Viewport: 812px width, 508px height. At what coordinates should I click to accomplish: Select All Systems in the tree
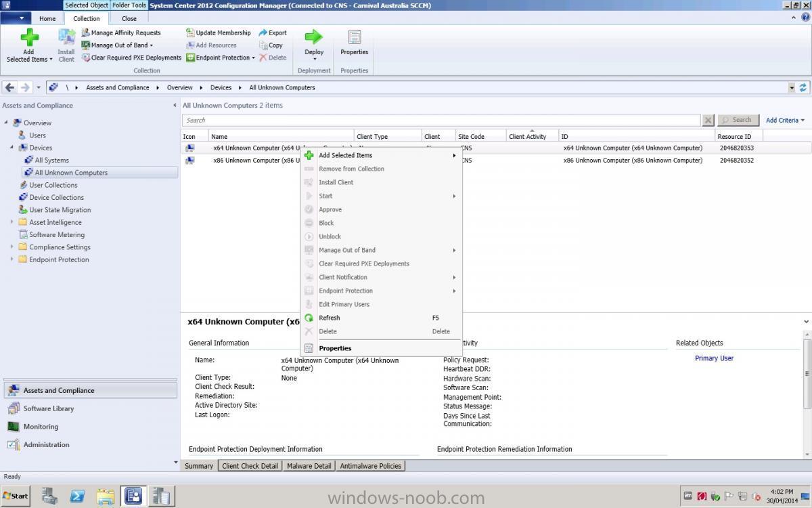pyautogui.click(x=52, y=160)
